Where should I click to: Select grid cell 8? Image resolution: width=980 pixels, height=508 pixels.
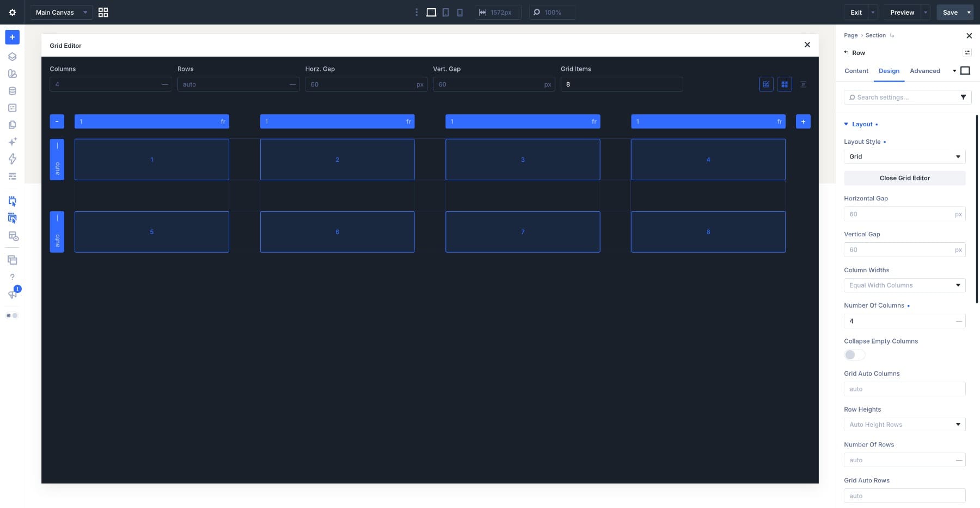[708, 232]
